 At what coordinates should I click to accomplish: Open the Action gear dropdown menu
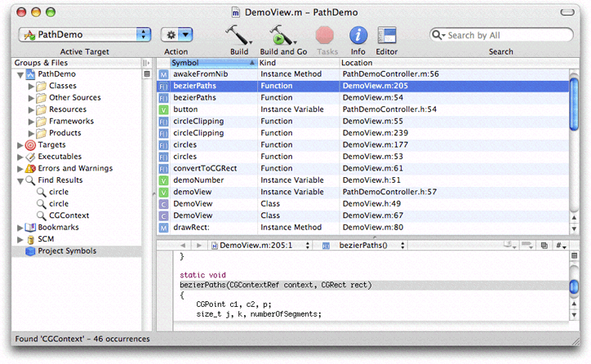[x=176, y=34]
